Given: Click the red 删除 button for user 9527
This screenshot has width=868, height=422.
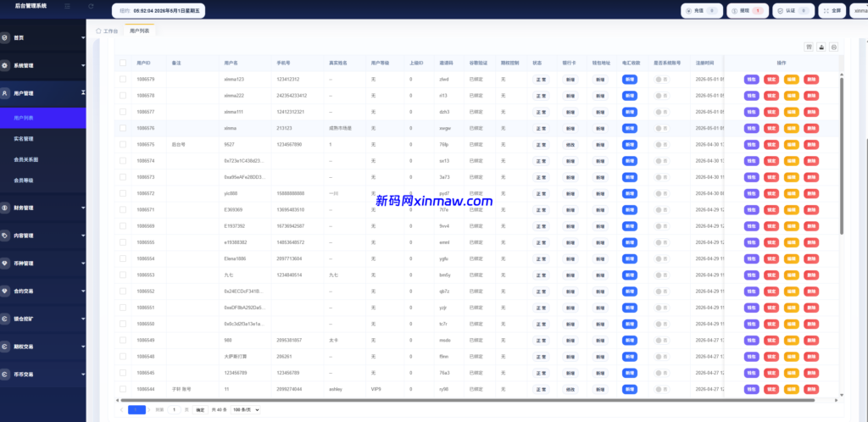Looking at the screenshot, I should pyautogui.click(x=811, y=144).
